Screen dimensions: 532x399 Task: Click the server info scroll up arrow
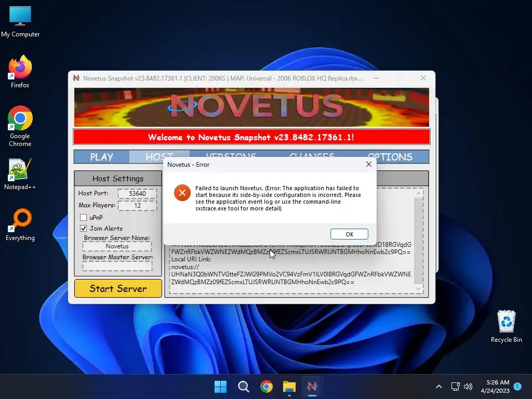[418, 193]
